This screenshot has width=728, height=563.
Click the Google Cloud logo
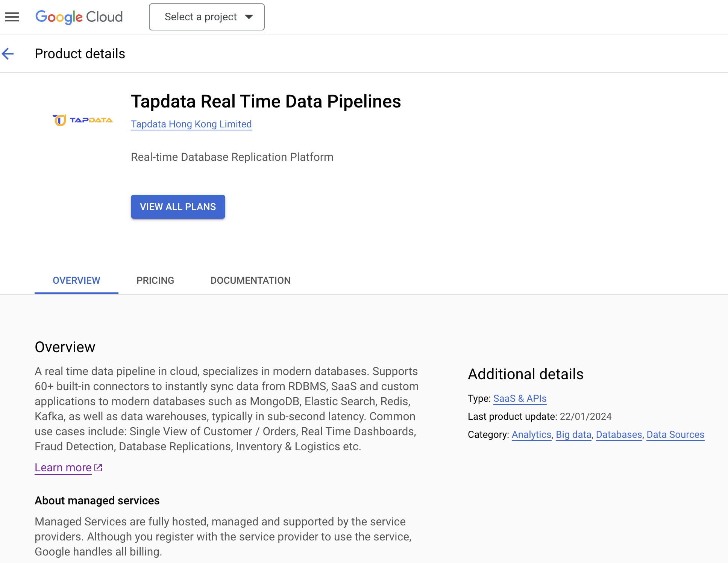(79, 17)
